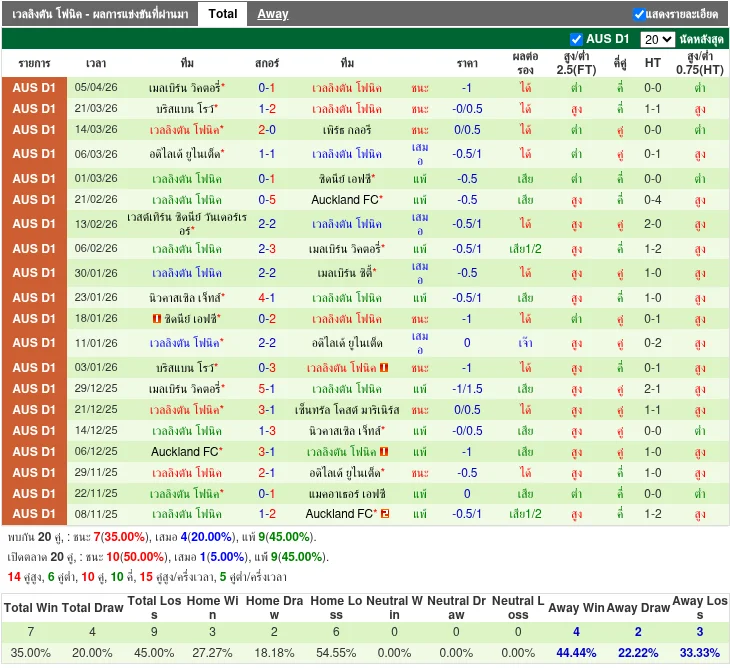
Task: Switch to the Away tab
Action: pos(272,14)
